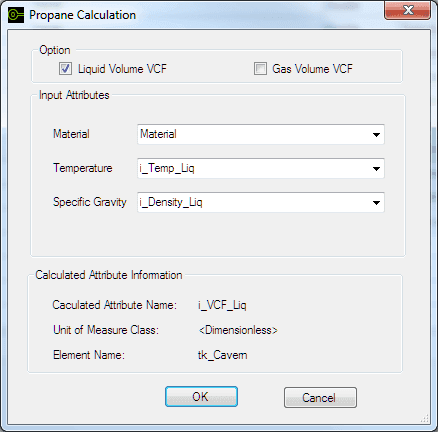Click the Caculated Attribute Name label
Image resolution: width=438 pixels, height=432 pixels.
click(x=114, y=305)
